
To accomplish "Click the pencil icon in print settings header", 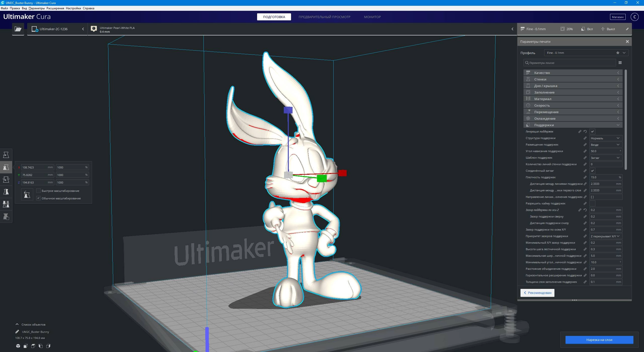I will point(627,29).
